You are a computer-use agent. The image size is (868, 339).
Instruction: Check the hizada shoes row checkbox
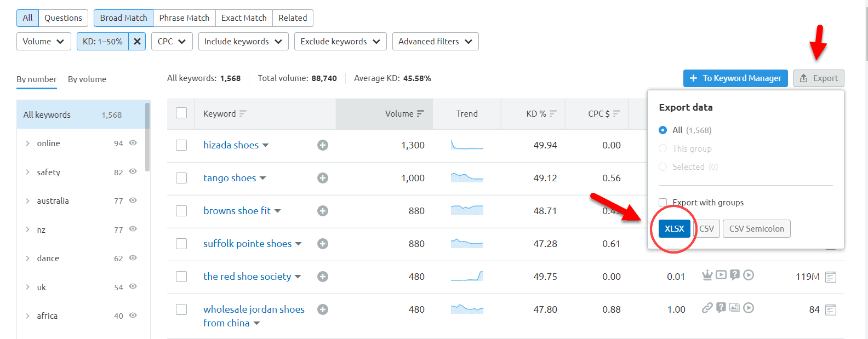point(181,145)
